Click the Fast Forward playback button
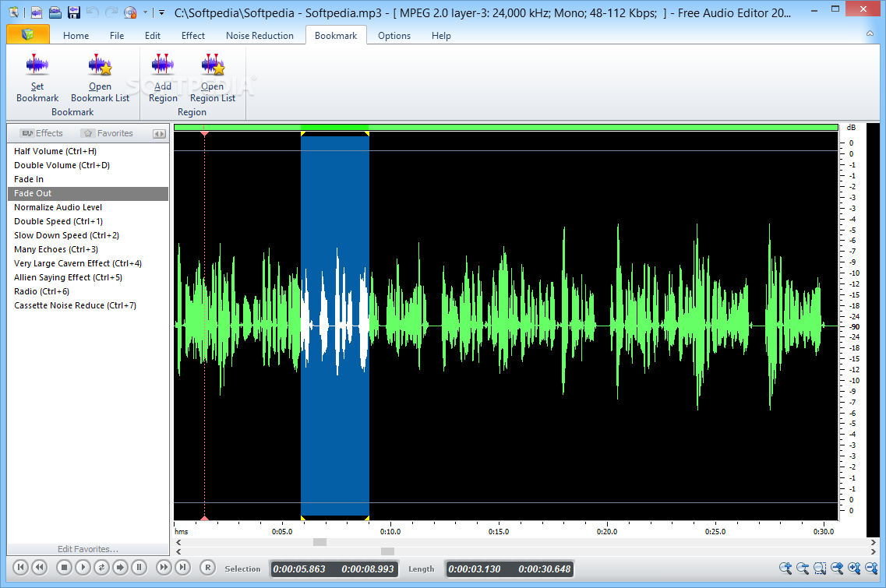886x588 pixels. tap(164, 567)
